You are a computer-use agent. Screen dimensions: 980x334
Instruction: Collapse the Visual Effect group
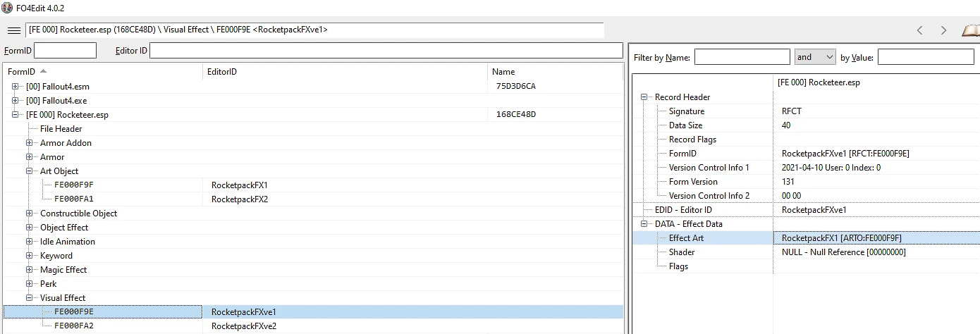[30, 298]
